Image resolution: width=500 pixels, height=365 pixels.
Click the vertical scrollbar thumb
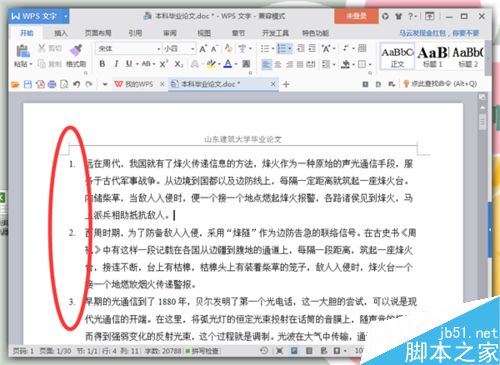(482, 122)
